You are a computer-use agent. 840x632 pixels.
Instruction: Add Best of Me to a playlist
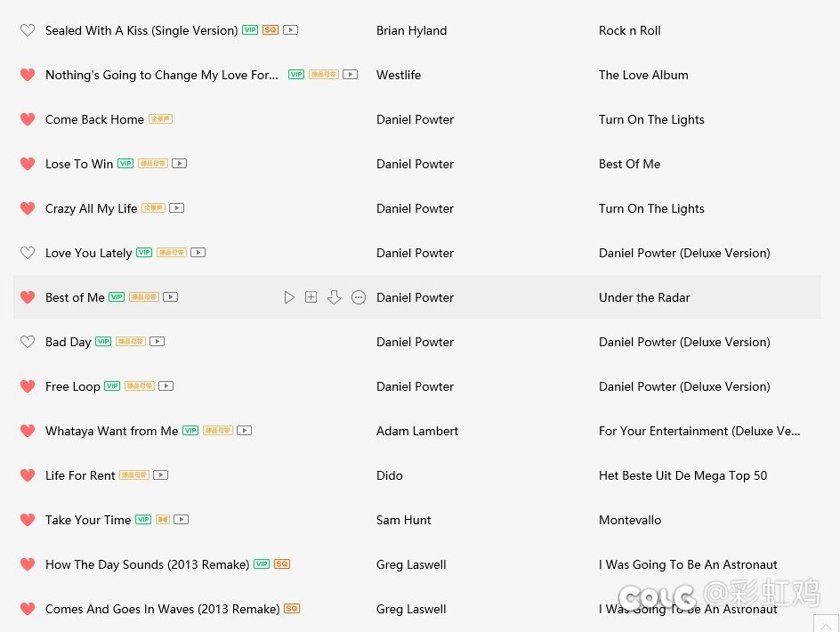click(311, 297)
